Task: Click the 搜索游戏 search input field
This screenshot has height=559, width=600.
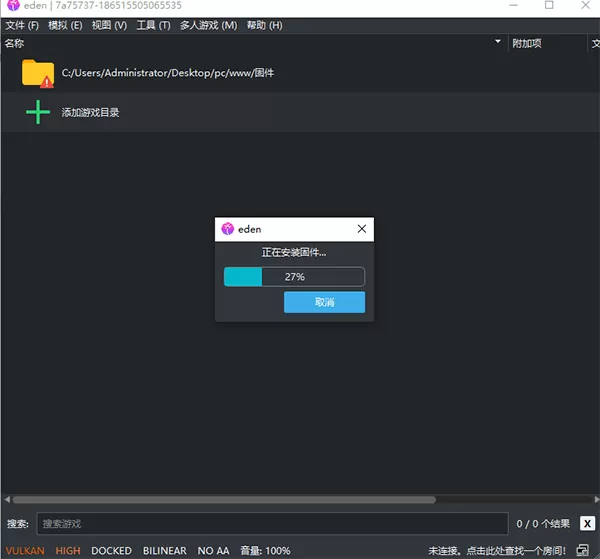Action: tap(272, 523)
